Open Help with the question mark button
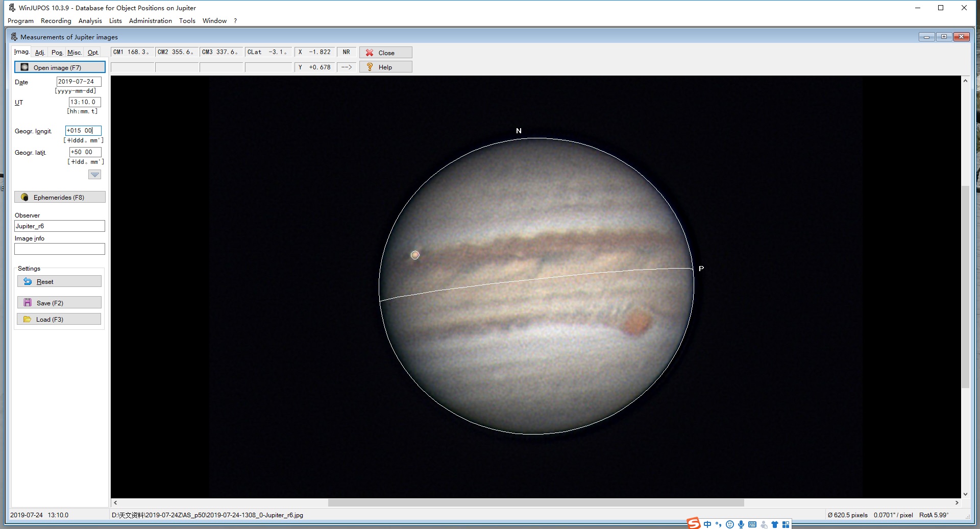980x529 pixels. click(x=385, y=67)
